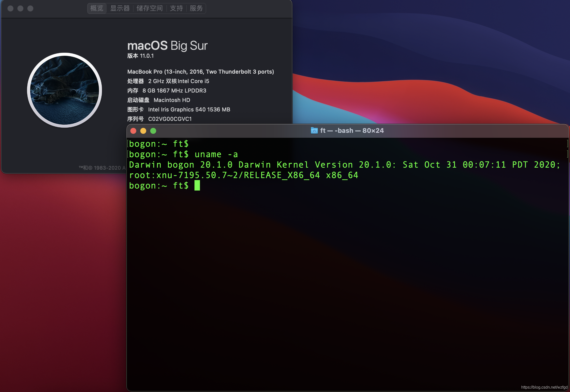Switch to the 概览 tab
This screenshot has width=570, height=392.
[97, 8]
